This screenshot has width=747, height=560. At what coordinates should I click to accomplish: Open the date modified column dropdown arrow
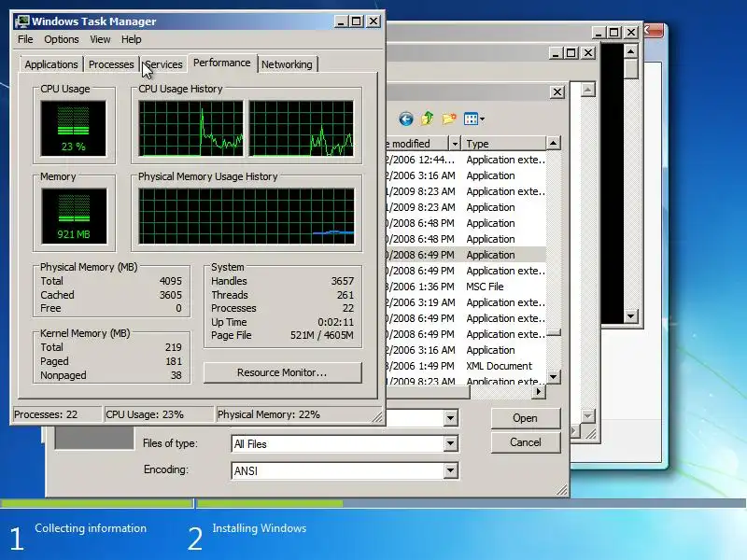click(455, 144)
